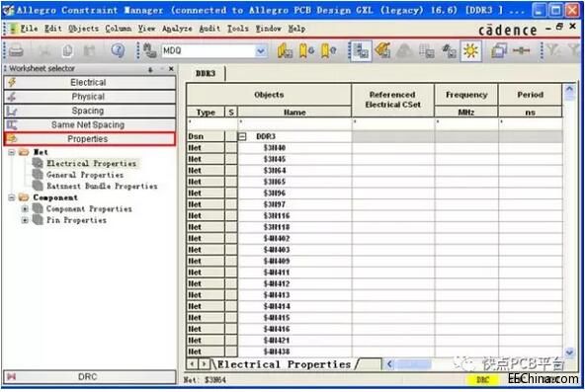Click the Physical worksheet icon
Viewport: 585px width, 392px height.
click(x=12, y=97)
